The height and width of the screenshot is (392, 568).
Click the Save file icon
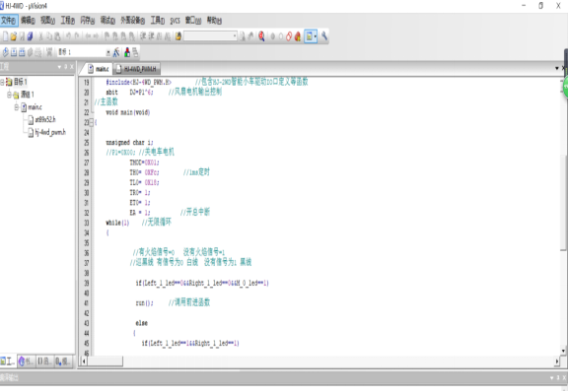(22, 36)
